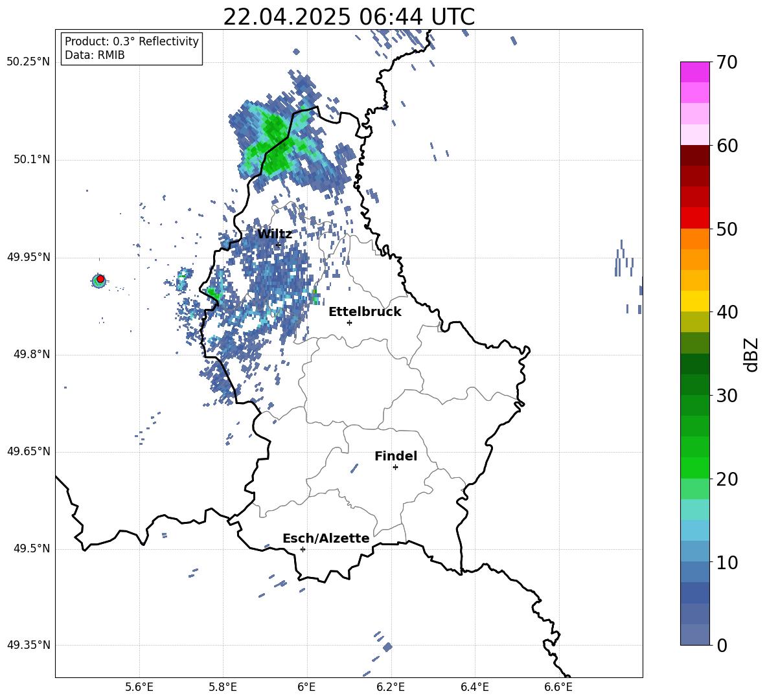Click the bright red colorbar segment above 50
The height and width of the screenshot is (700, 767).
(694, 218)
